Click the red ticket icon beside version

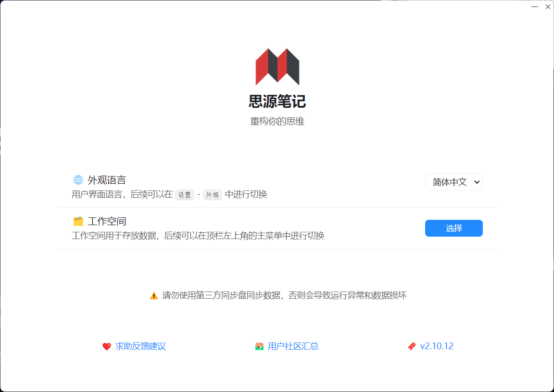coord(412,346)
